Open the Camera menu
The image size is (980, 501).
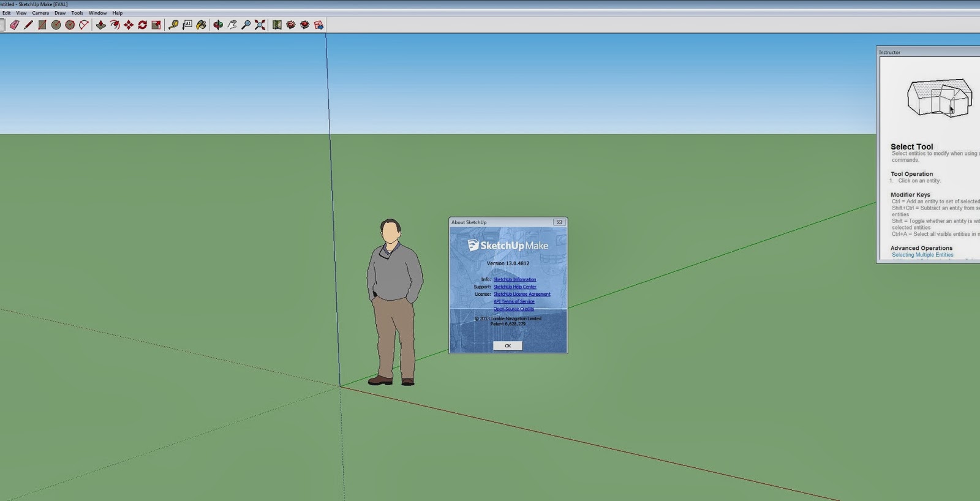40,13
